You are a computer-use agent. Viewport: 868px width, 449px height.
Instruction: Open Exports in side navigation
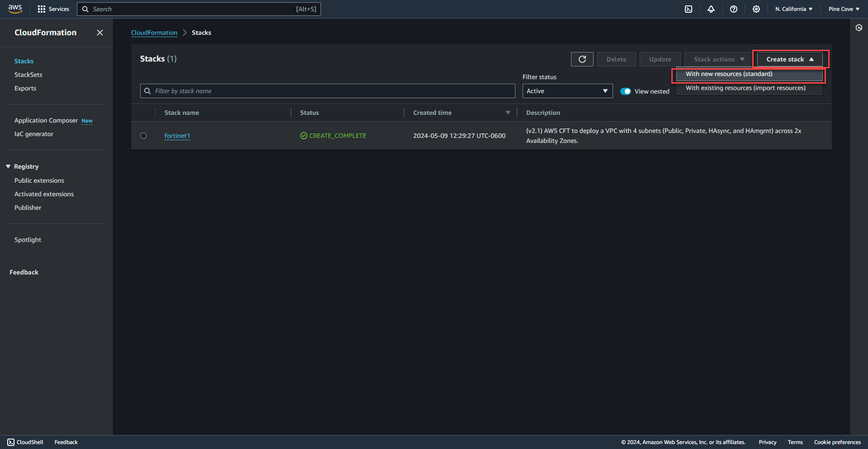pos(25,88)
